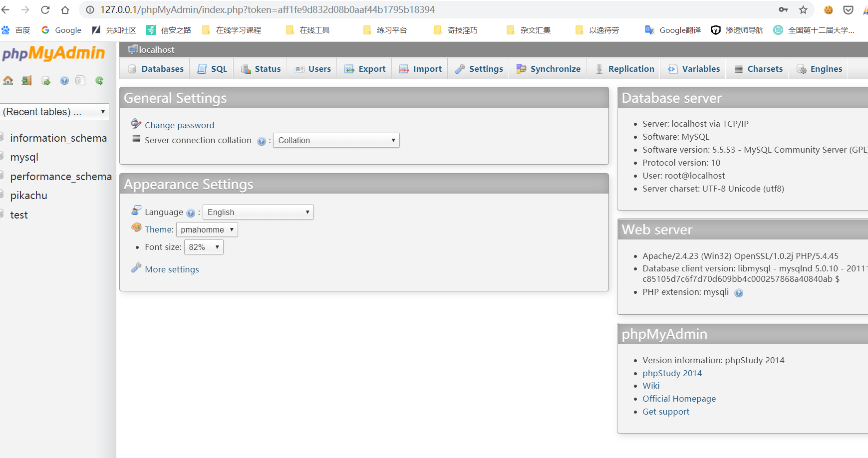Open phpMyAdmin documentation help icon

click(64, 80)
